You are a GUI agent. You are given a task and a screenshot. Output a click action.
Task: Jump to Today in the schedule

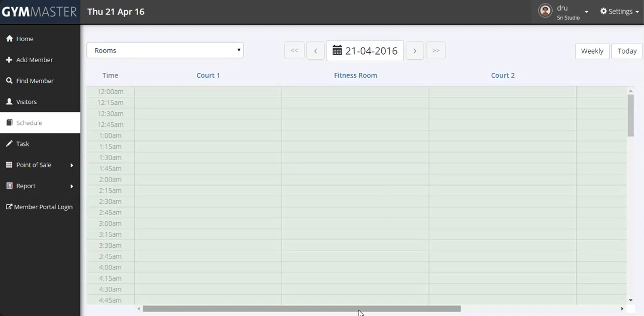pos(627,51)
